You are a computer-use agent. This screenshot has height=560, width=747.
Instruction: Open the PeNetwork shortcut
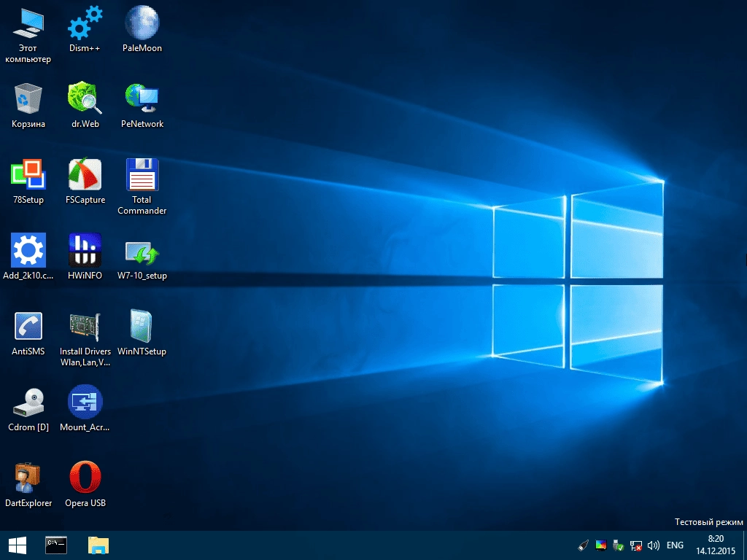click(x=142, y=98)
